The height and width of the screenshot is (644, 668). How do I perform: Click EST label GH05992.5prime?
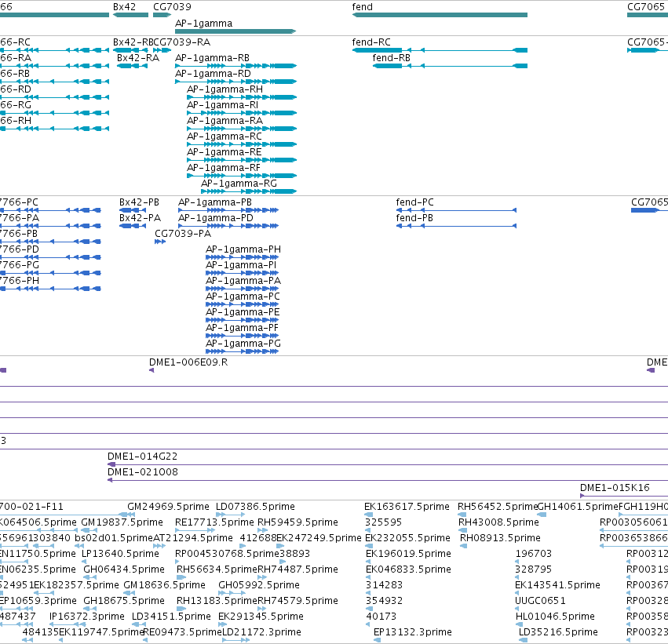pos(259,585)
